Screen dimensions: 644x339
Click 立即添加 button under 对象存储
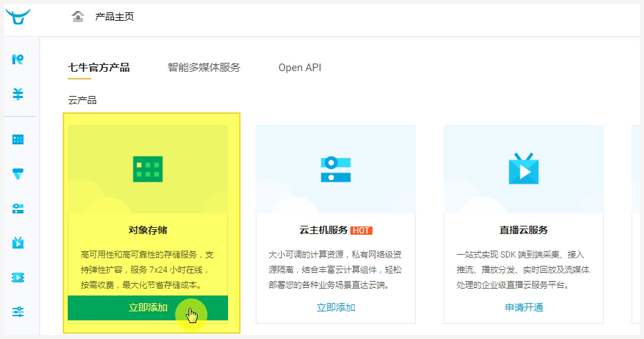pos(148,308)
